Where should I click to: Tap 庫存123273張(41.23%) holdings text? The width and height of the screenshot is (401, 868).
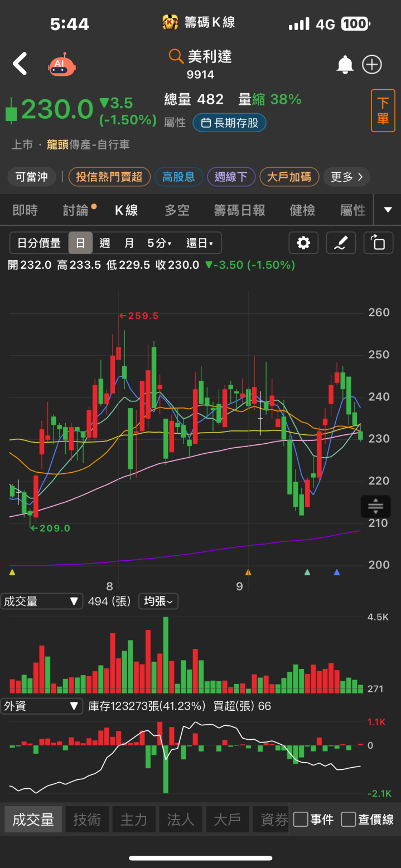point(147,706)
